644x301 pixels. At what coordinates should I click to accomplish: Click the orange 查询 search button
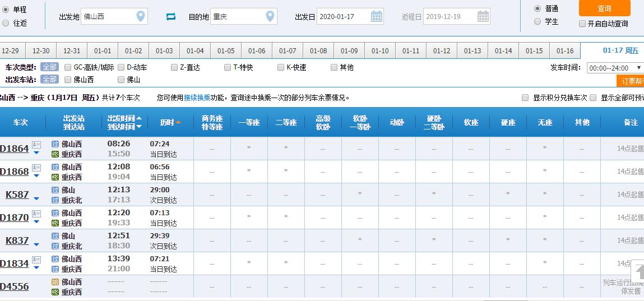604,8
